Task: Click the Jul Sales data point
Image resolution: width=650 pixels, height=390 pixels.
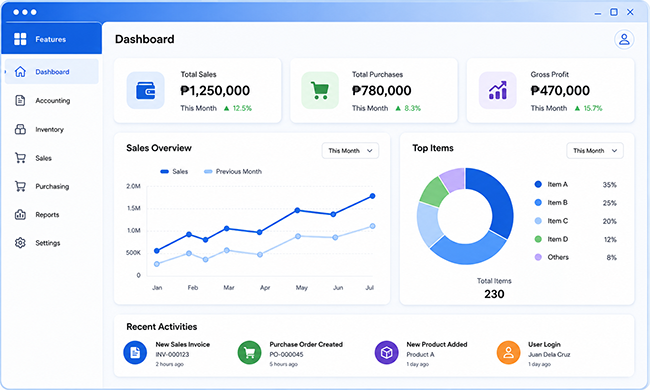Action: pyautogui.click(x=372, y=196)
